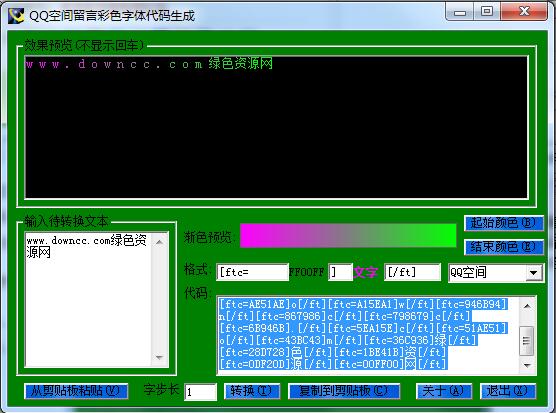Viewport: 556px width, 413px height.
Task: Click the up arrow of code scrollbar
Action: pos(527,306)
